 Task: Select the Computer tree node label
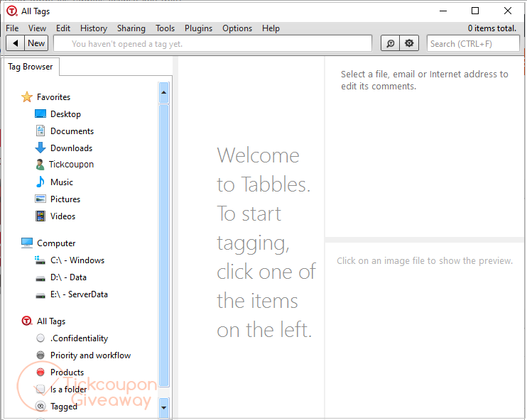pos(56,243)
